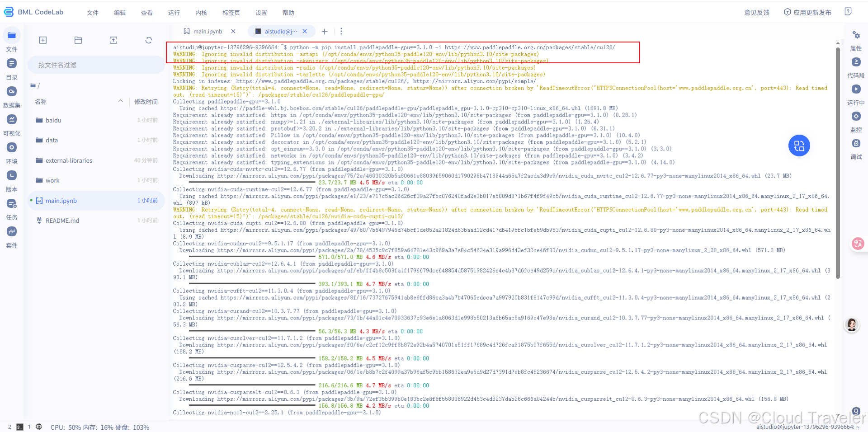Open the 版本 (Version) sidebar panel
The height and width of the screenshot is (432, 868).
click(12, 175)
